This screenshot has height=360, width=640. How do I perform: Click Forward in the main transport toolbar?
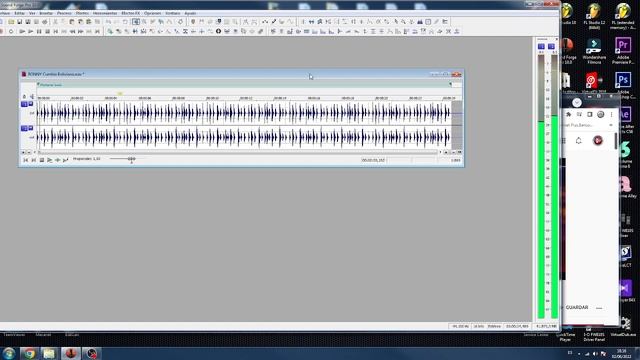(x=80, y=31)
